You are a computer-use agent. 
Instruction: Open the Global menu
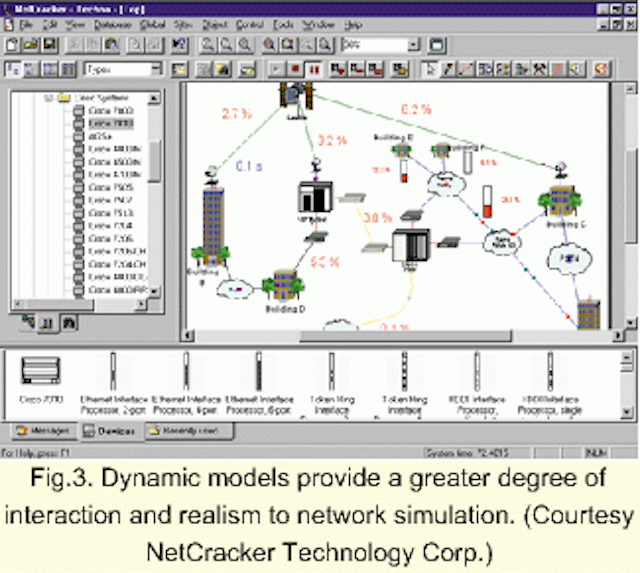153,25
